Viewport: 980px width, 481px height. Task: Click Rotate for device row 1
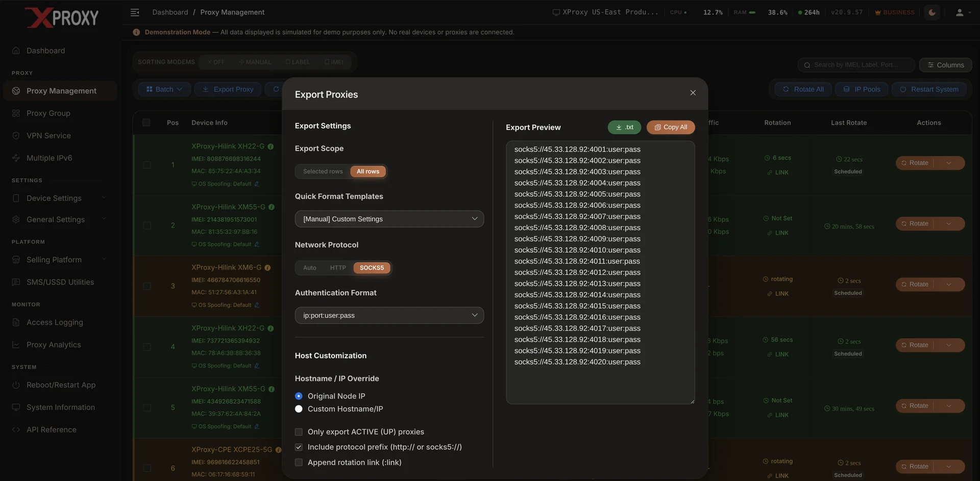[x=915, y=163]
